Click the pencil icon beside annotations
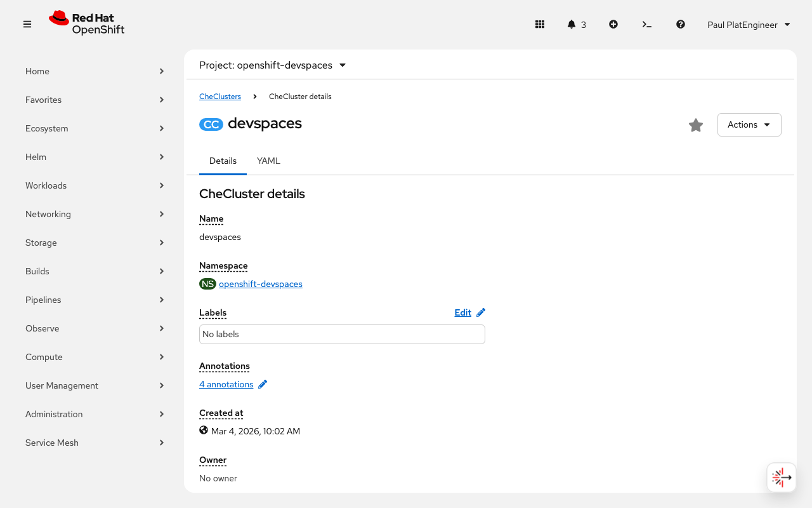 [263, 384]
